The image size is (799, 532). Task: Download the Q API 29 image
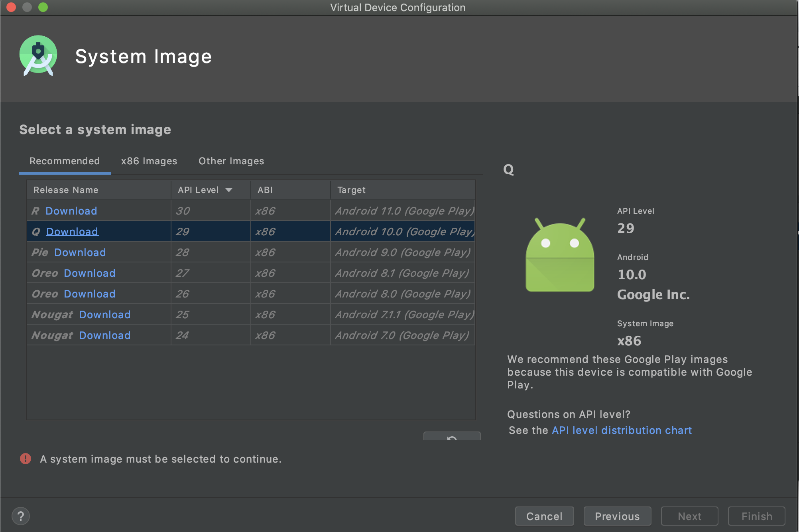pyautogui.click(x=72, y=232)
